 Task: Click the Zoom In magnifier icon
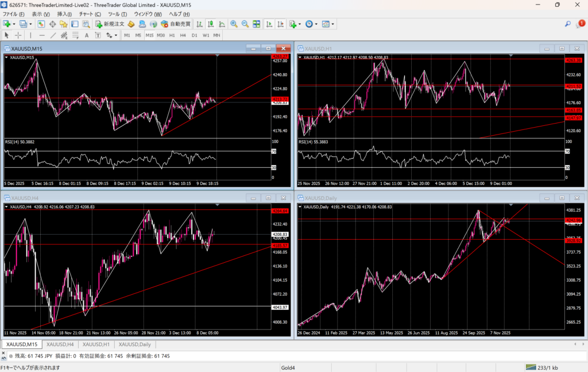pyautogui.click(x=234, y=24)
